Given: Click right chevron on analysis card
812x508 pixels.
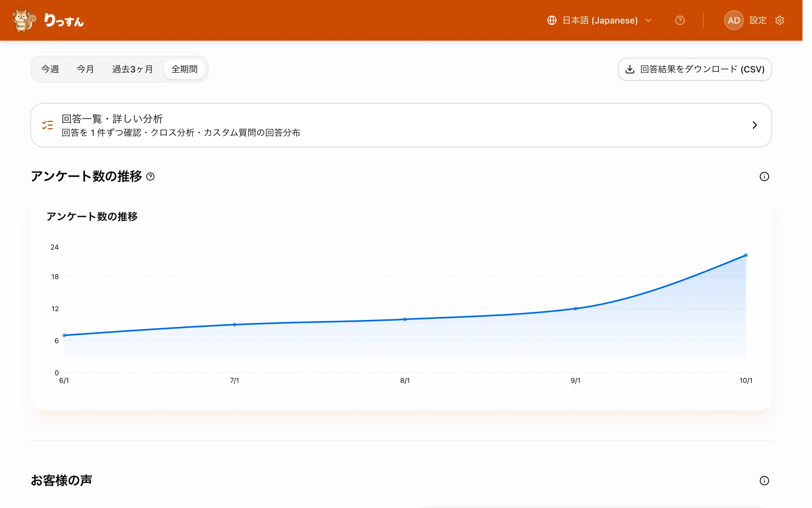Looking at the screenshot, I should (755, 125).
